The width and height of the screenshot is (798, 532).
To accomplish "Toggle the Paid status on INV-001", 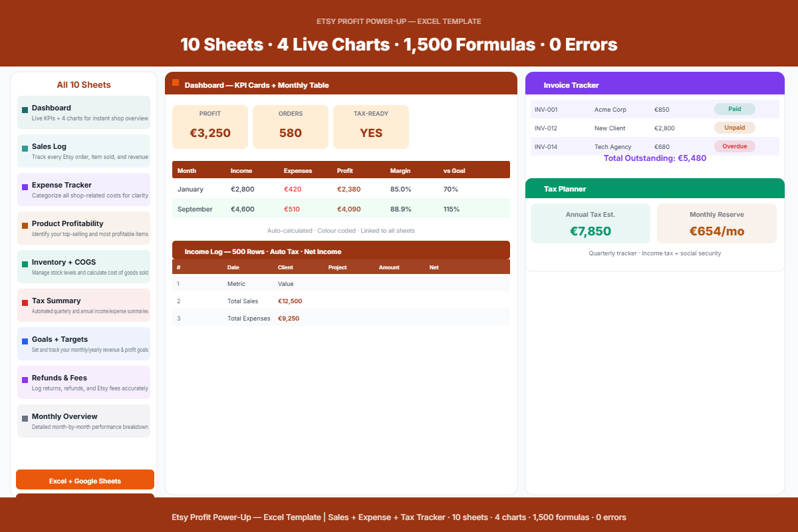I will tap(735, 109).
